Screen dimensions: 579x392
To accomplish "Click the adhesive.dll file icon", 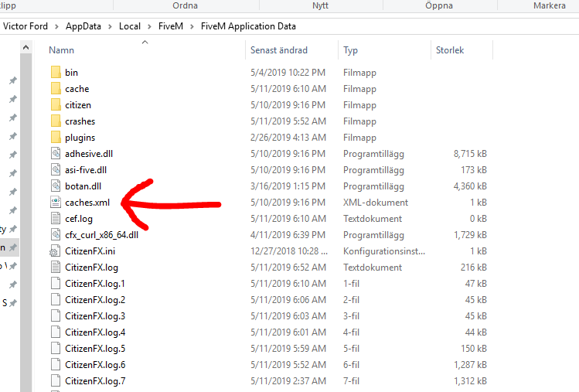I will [56, 153].
